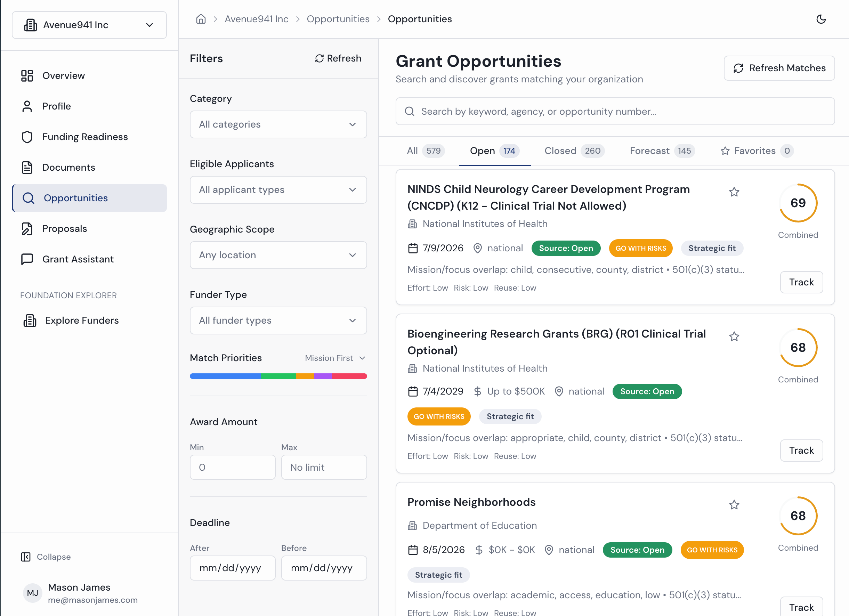849x616 pixels.
Task: Click the Opportunities magnifier sidebar icon
Action: point(29,198)
